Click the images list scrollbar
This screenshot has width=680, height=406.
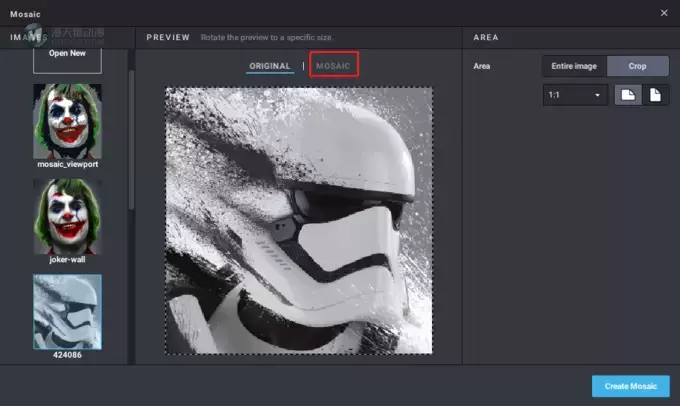click(x=131, y=140)
